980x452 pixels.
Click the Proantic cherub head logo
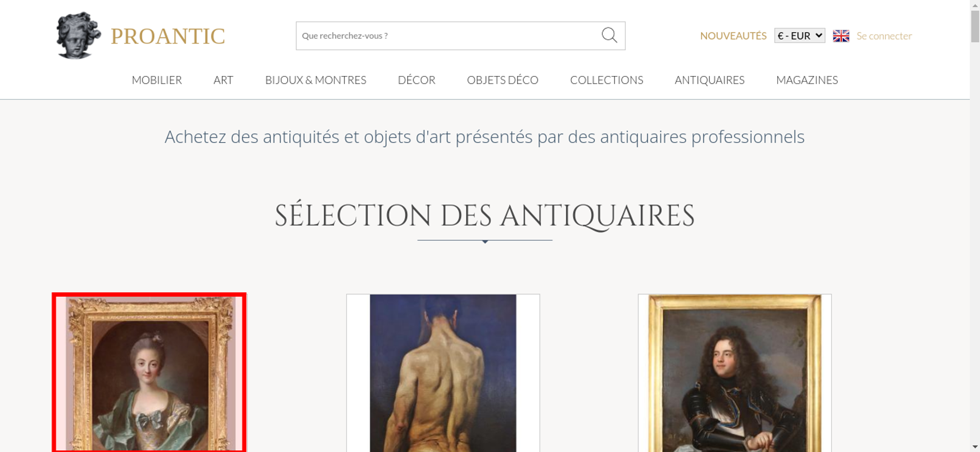78,36
